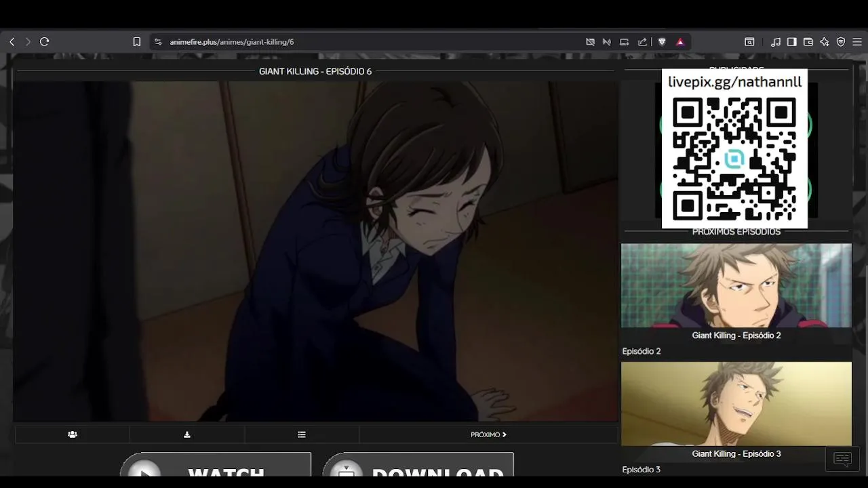
Task: Click the WATCH banner button
Action: tap(216, 465)
